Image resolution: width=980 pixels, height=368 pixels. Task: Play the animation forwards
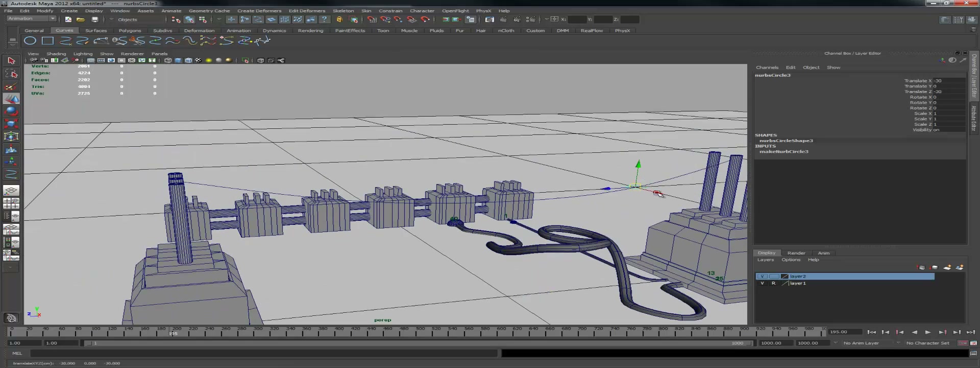click(x=928, y=332)
